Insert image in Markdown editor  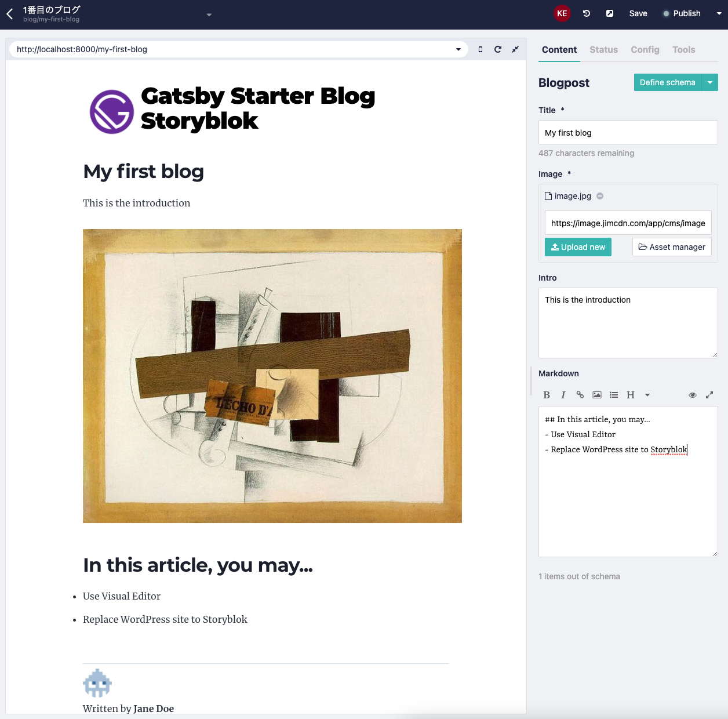point(596,395)
